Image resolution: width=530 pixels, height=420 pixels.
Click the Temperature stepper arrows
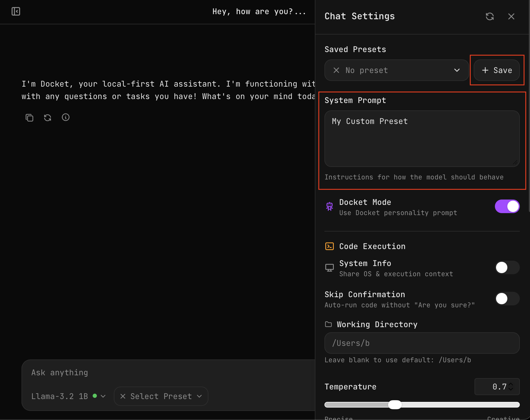pos(511,387)
